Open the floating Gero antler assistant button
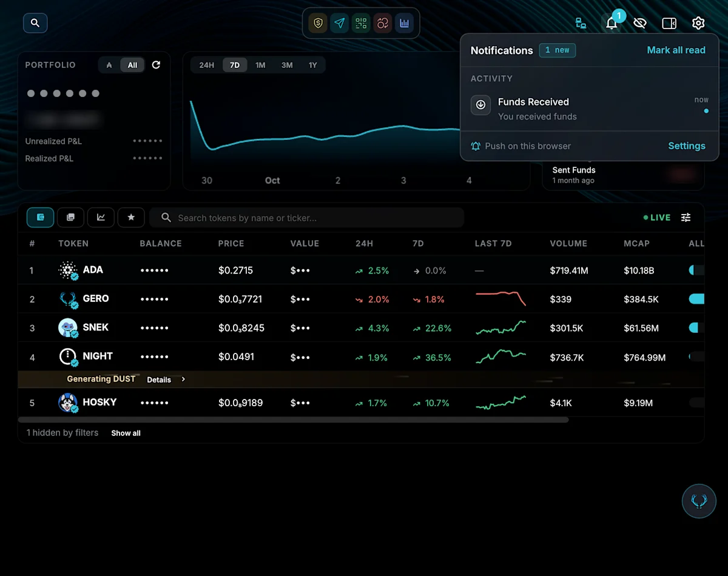Image resolution: width=728 pixels, height=576 pixels. (x=699, y=501)
